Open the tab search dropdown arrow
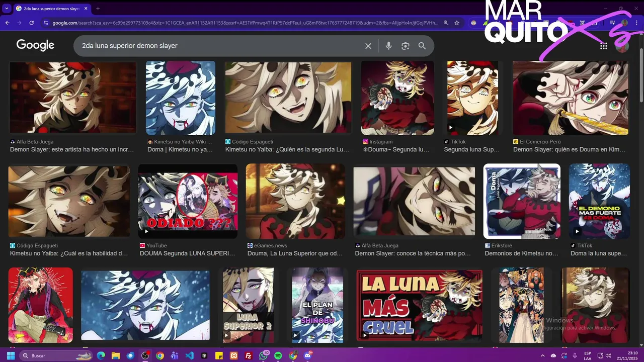 [6, 8]
